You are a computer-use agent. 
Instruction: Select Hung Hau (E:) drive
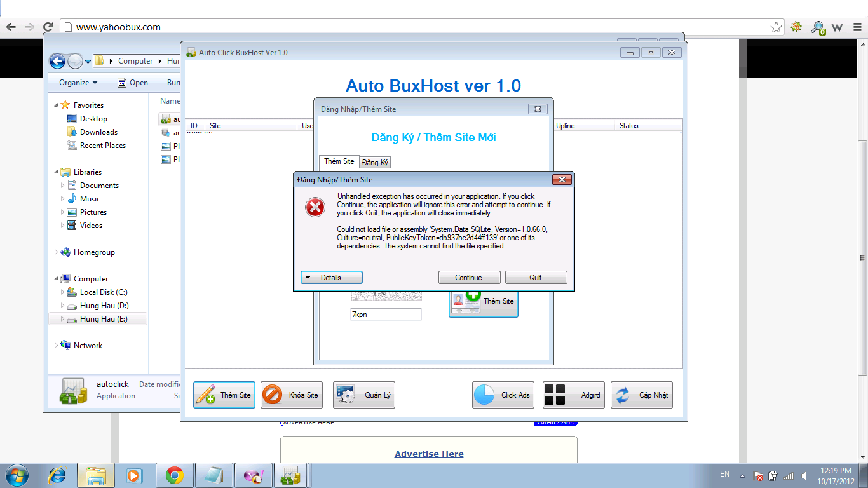click(x=104, y=319)
